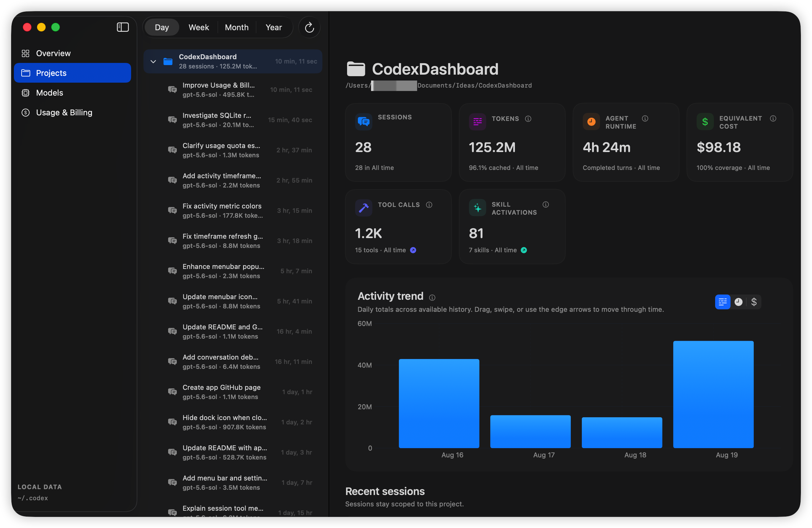
Task: Show info for Agent Runtime metric
Action: pos(645,118)
